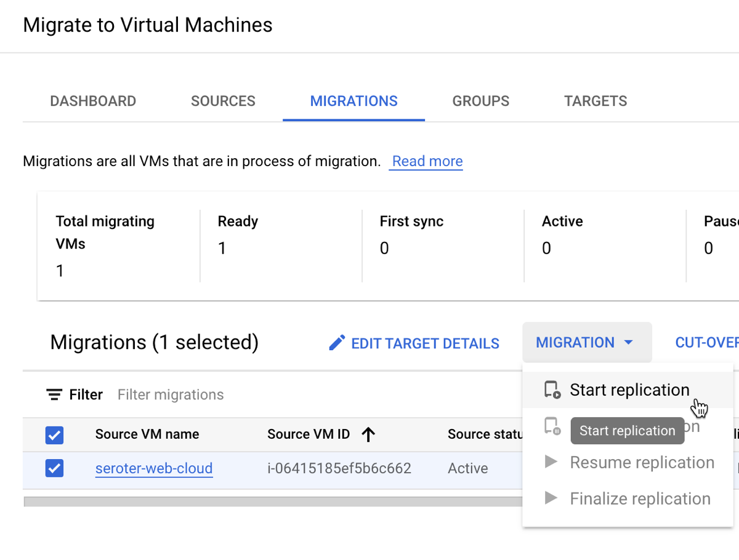This screenshot has width=739, height=560.
Task: Uncheck the seroter-web-cloud row checkbox
Action: click(x=54, y=469)
